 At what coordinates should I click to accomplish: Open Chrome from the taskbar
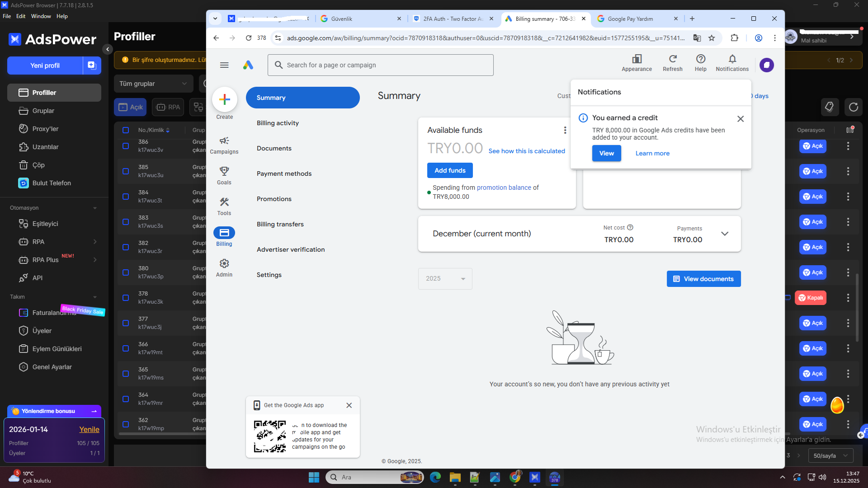[x=515, y=477]
